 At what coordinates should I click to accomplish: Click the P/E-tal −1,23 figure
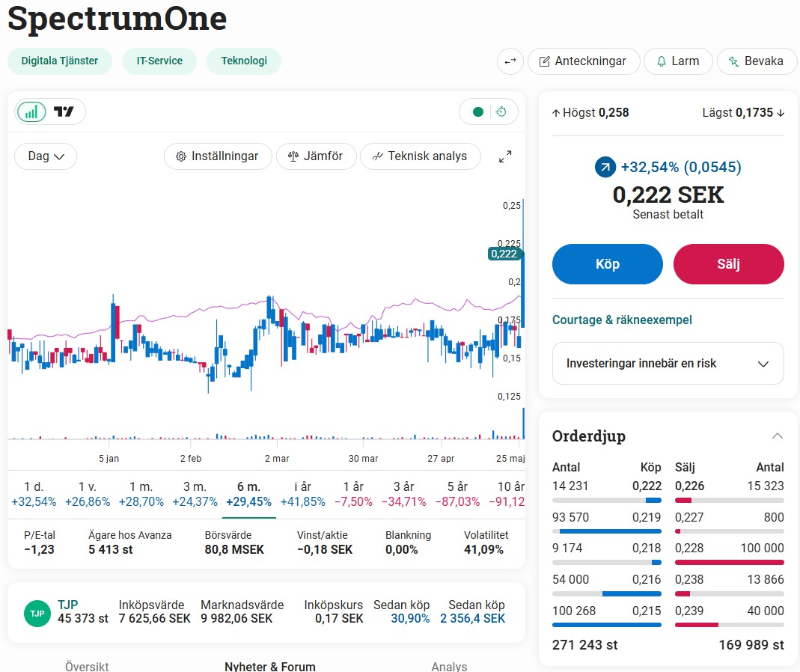click(x=39, y=549)
